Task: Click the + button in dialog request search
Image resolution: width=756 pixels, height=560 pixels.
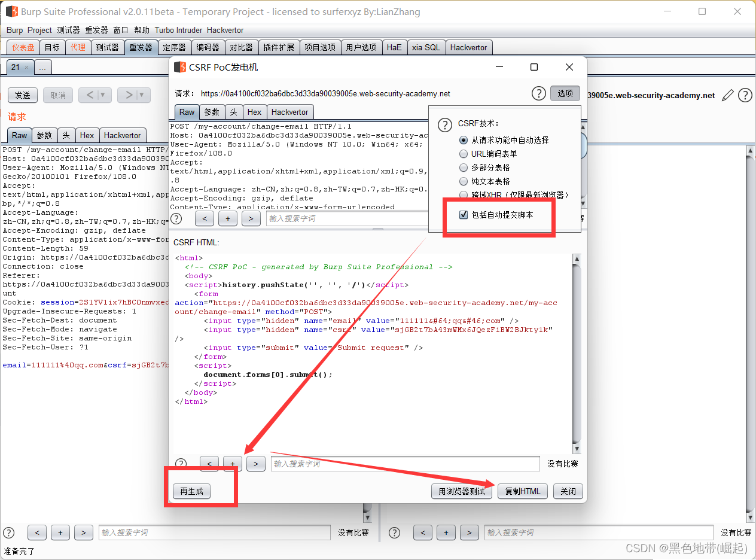Action: tap(228, 218)
